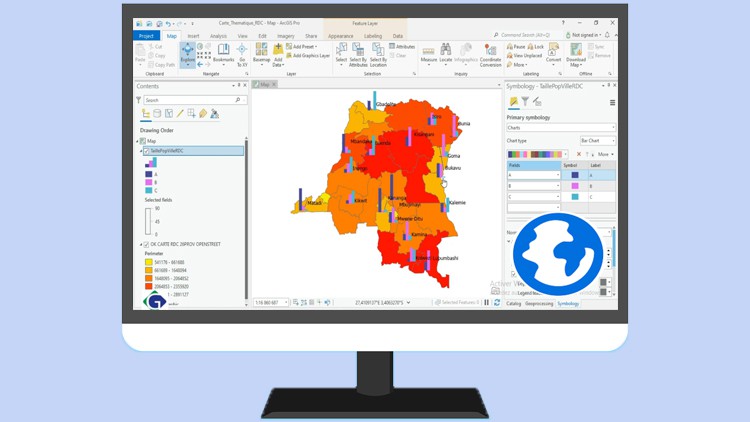Open Select By Attributes
Screen dimensions: 750x422
click(358, 55)
